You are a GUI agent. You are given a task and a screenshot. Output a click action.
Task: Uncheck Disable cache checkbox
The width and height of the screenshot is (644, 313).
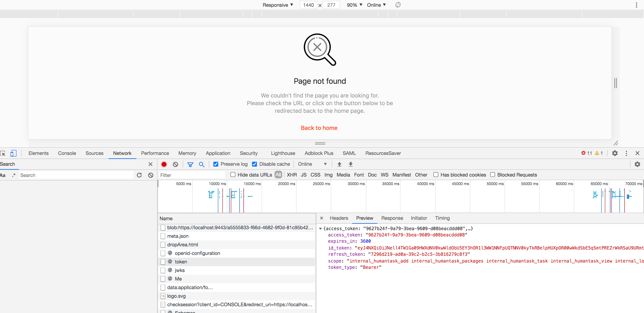pos(254,164)
